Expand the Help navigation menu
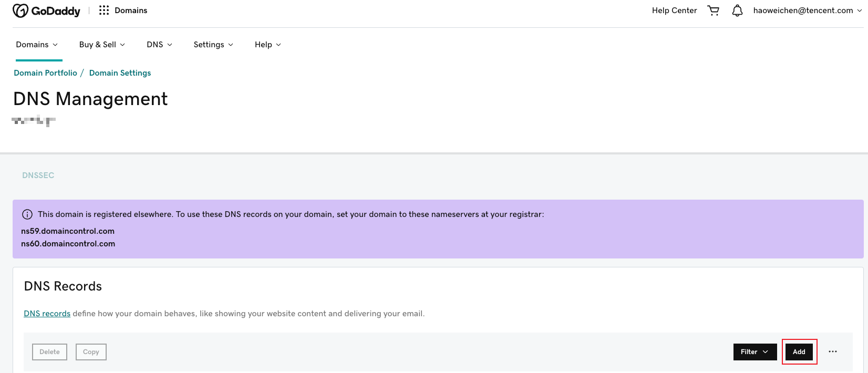Image resolution: width=868 pixels, height=373 pixels. [x=267, y=45]
